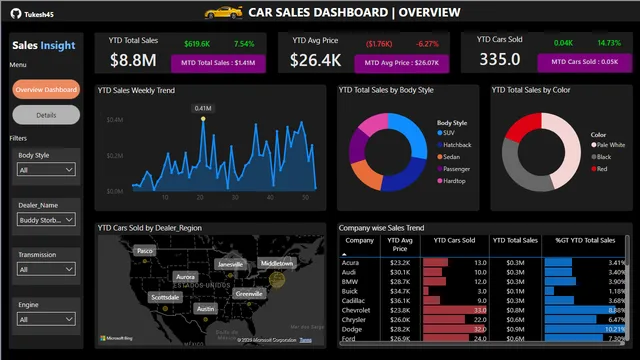Click the large yellow bubble near Middletown
The image size is (640, 360).
click(x=277, y=280)
